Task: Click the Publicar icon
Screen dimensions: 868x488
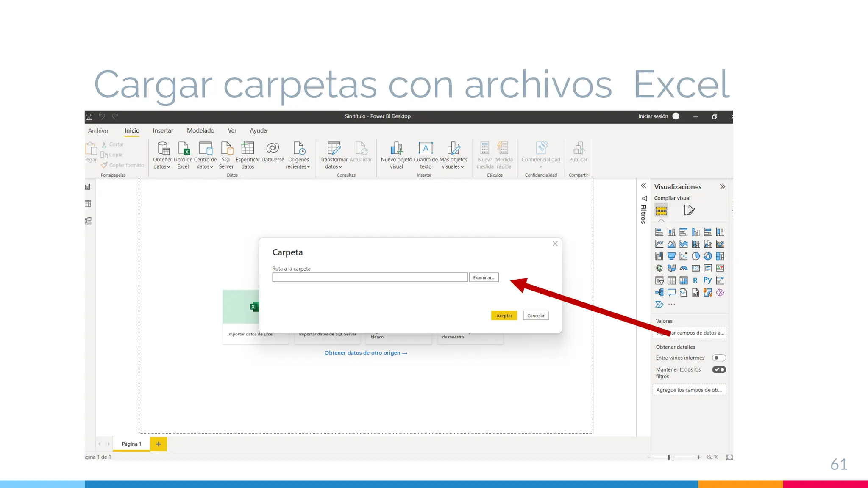Action: point(578,152)
